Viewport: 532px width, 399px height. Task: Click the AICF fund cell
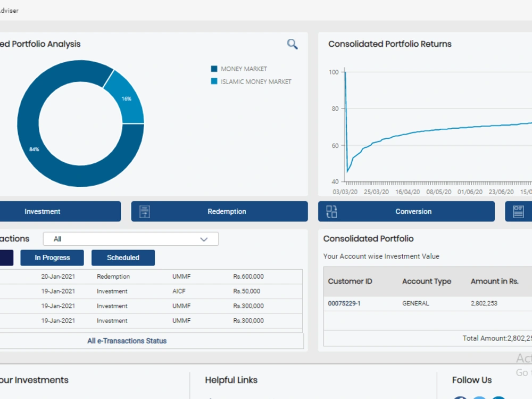click(179, 291)
